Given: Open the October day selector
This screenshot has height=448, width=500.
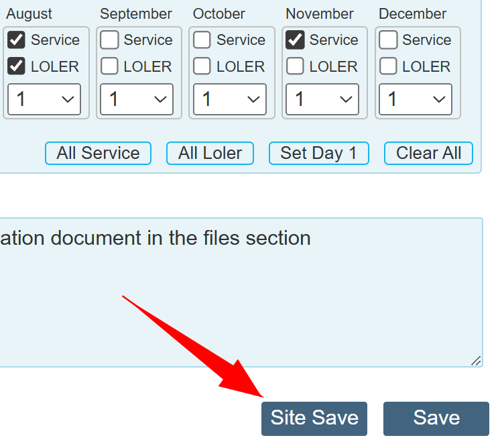Looking at the screenshot, I should click(x=230, y=99).
